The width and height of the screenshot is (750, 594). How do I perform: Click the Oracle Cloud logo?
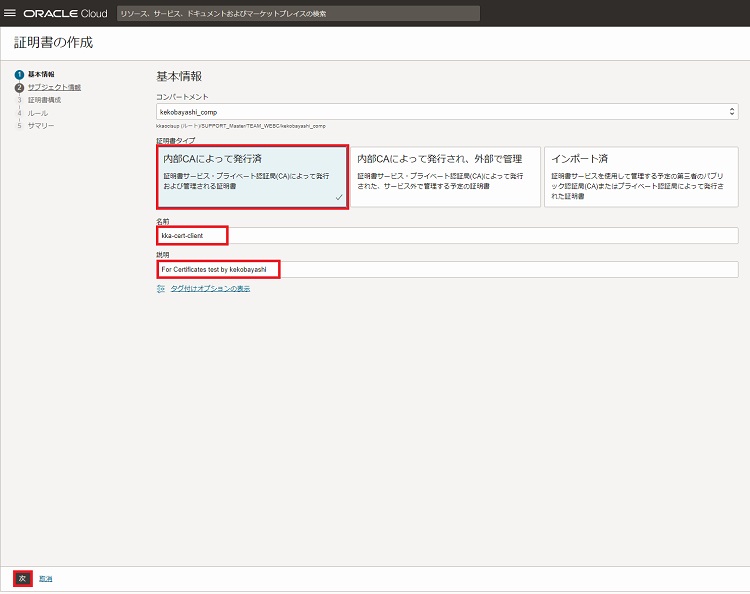(x=65, y=14)
